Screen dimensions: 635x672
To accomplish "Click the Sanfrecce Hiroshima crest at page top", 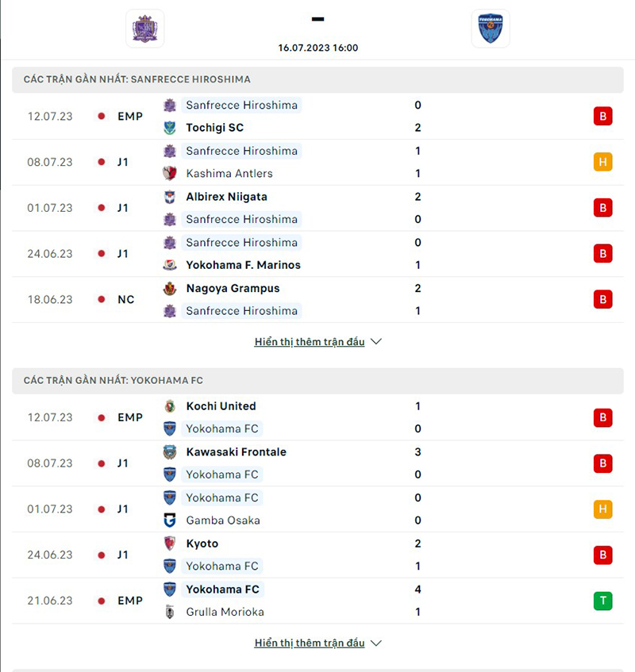I will tap(145, 29).
